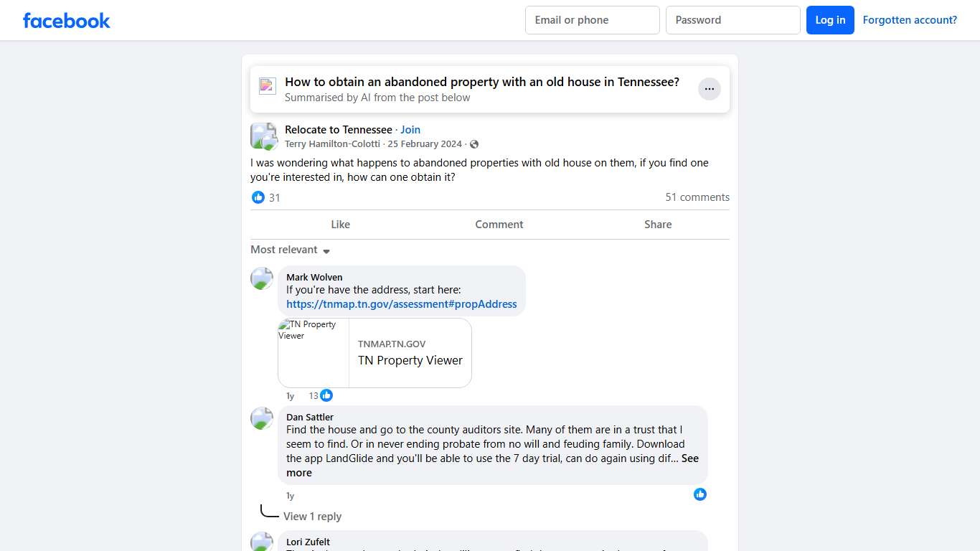This screenshot has width=980, height=551.
Task: Click the like reaction under Dan Sattler's comment
Action: pyautogui.click(x=699, y=494)
